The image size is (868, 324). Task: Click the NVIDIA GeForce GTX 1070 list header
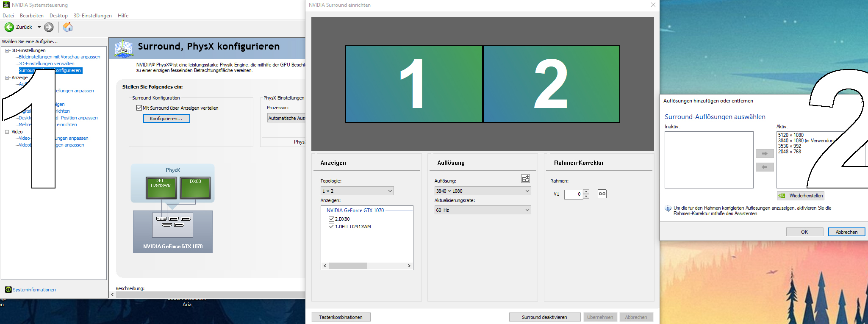[x=355, y=210]
